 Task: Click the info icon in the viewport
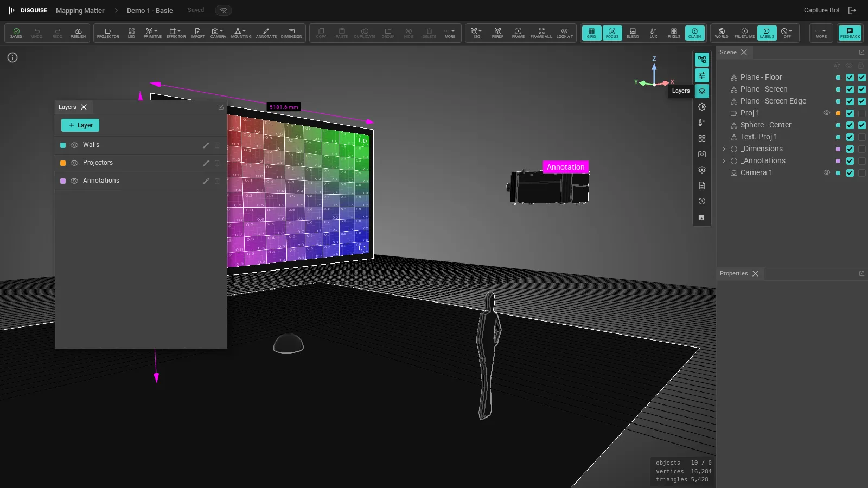[12, 57]
